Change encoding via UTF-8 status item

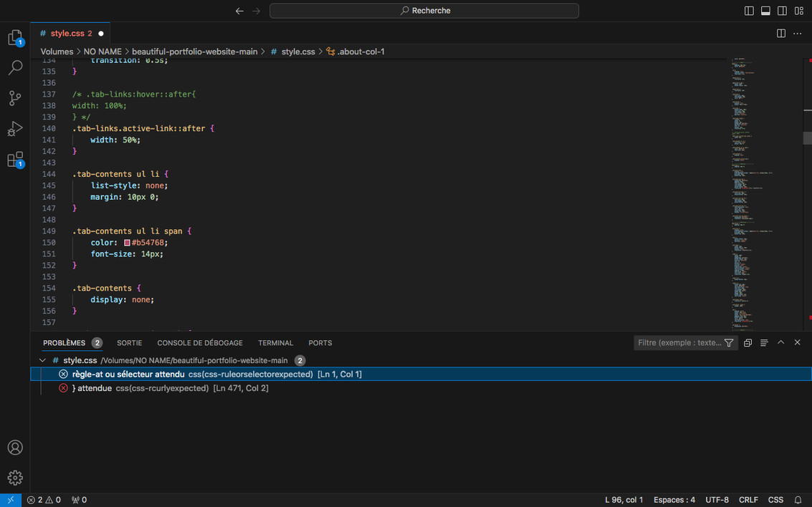point(717,500)
